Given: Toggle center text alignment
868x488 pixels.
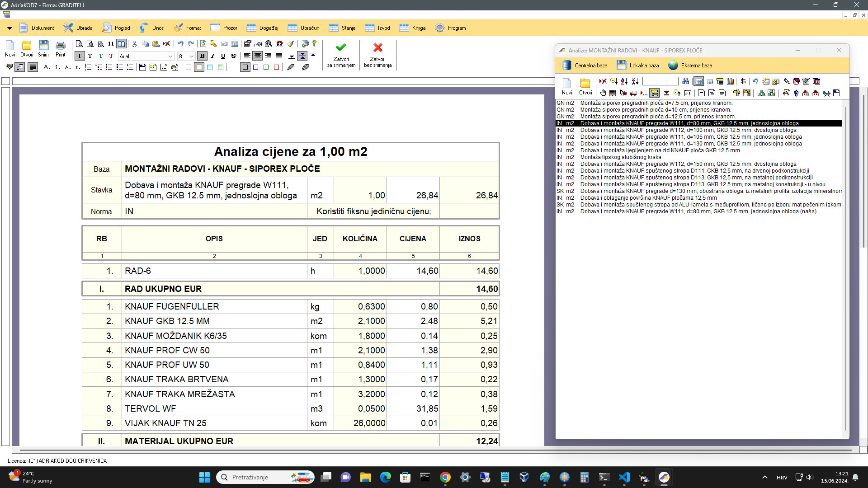Looking at the screenshot, I should click(x=258, y=56).
